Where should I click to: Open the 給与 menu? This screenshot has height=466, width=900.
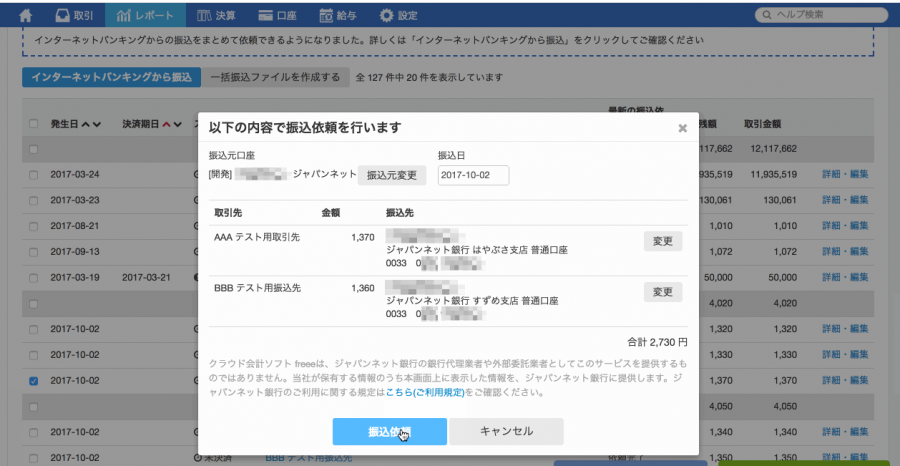pos(340,16)
